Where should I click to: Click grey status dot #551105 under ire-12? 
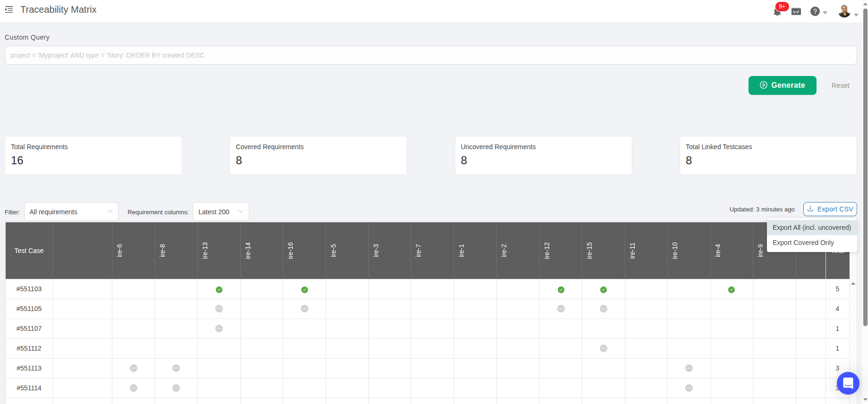click(x=561, y=309)
